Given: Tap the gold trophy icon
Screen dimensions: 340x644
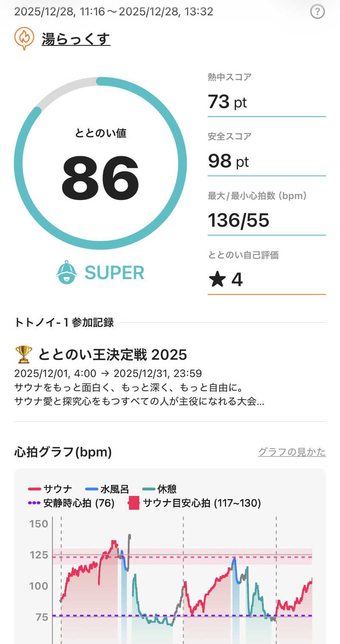Looking at the screenshot, I should [23, 354].
